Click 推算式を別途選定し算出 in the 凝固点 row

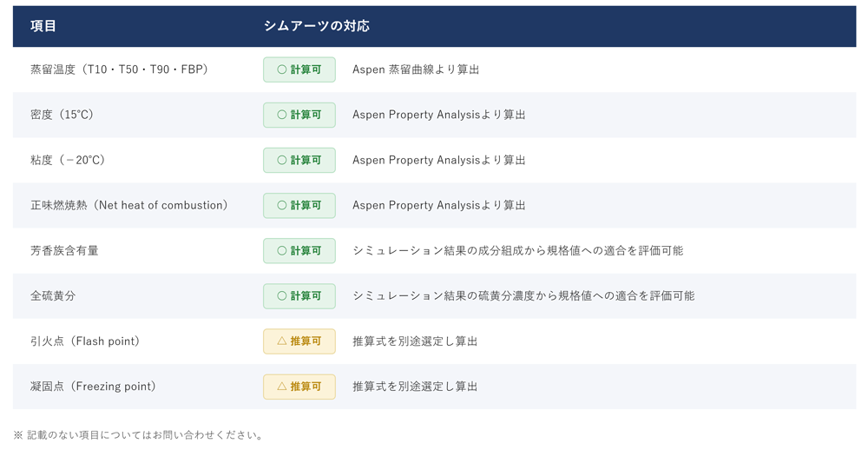pyautogui.click(x=415, y=387)
